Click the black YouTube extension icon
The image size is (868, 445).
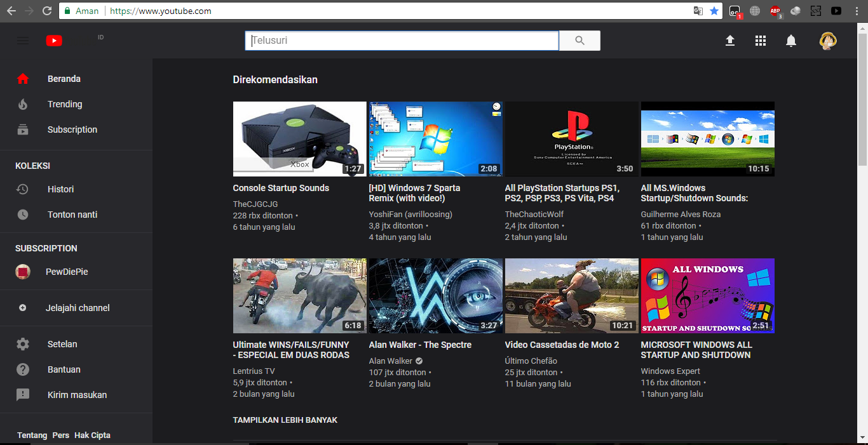(836, 11)
